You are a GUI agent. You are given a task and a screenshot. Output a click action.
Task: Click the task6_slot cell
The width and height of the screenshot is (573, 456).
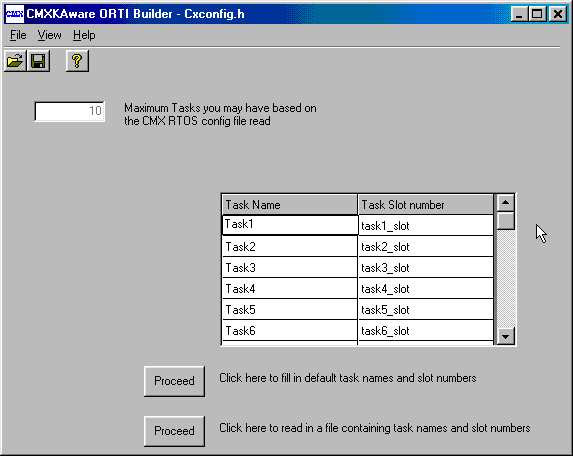426,330
